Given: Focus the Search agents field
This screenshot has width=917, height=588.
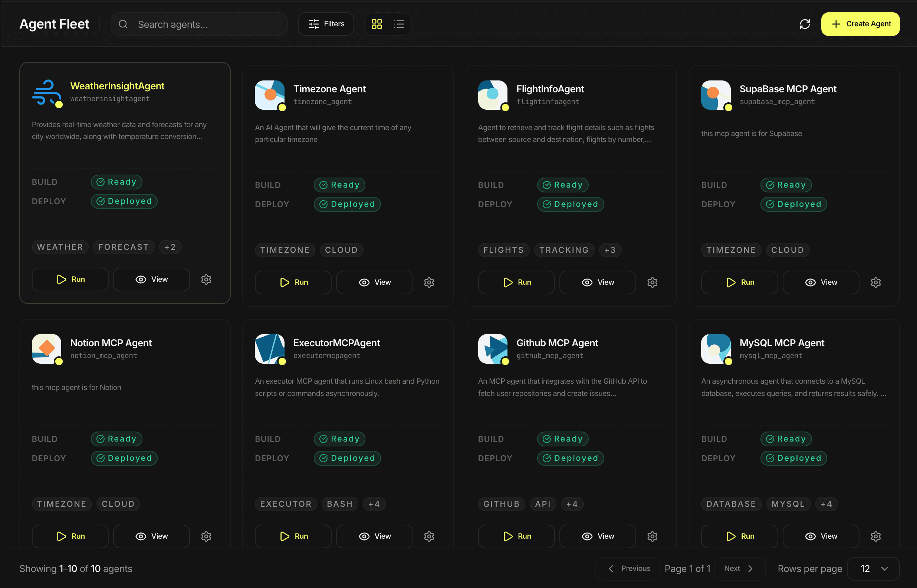Looking at the screenshot, I should tap(199, 24).
